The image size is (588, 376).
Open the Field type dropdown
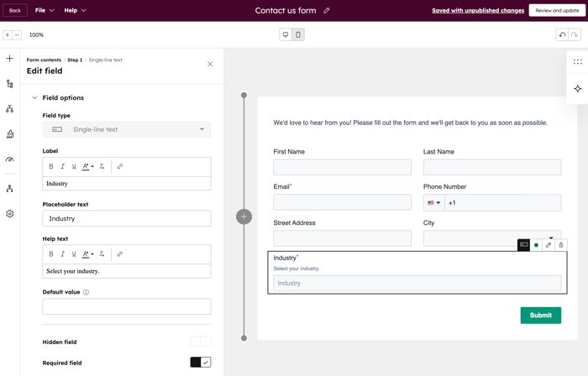pyautogui.click(x=127, y=129)
